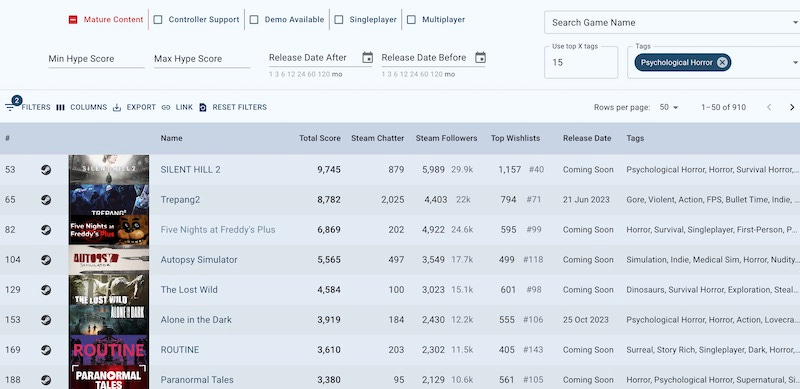Screen dimensions: 800x389
Task: Copy the Link to this view
Action: 166,107
